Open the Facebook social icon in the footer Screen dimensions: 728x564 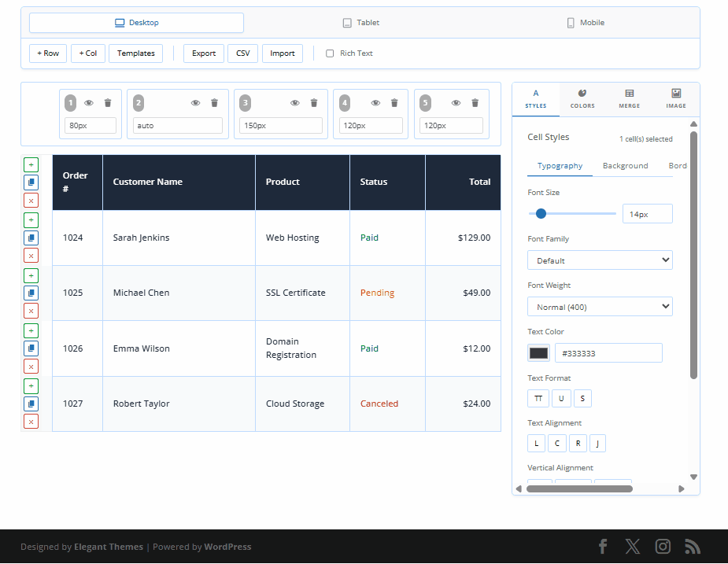603,547
